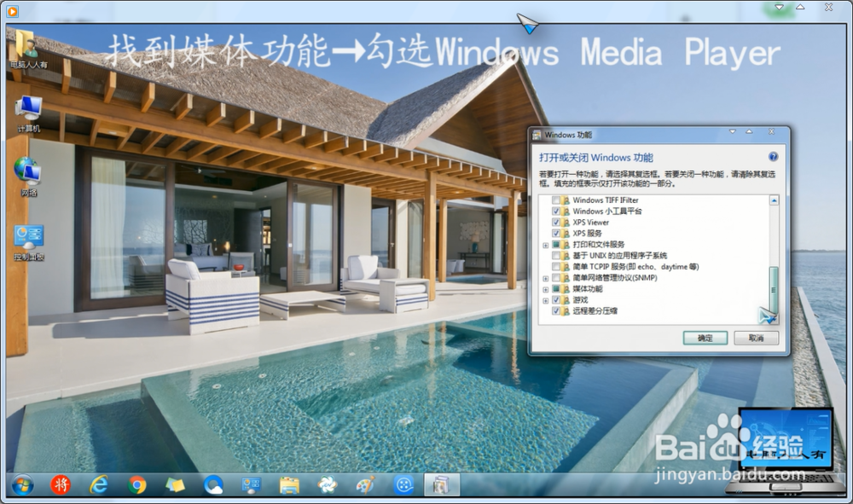Click the 打开或关闭 Windows 功能 heading
The width and height of the screenshot is (853, 504).
[596, 158]
